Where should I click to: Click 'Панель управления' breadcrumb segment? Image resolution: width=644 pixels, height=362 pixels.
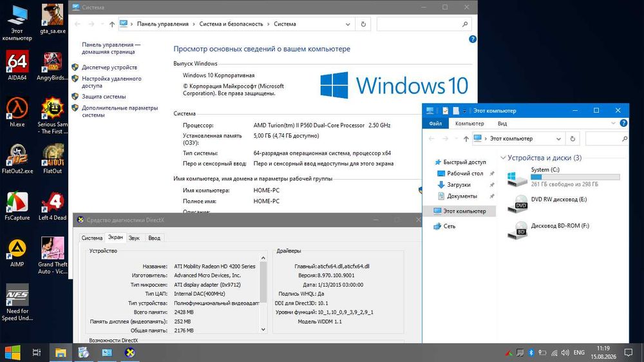point(163,24)
